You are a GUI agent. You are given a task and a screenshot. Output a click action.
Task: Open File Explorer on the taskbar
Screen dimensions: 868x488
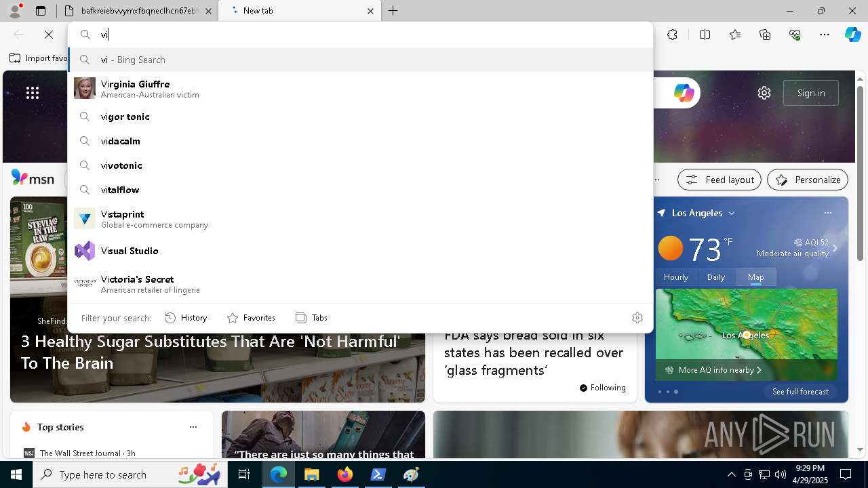click(x=312, y=474)
